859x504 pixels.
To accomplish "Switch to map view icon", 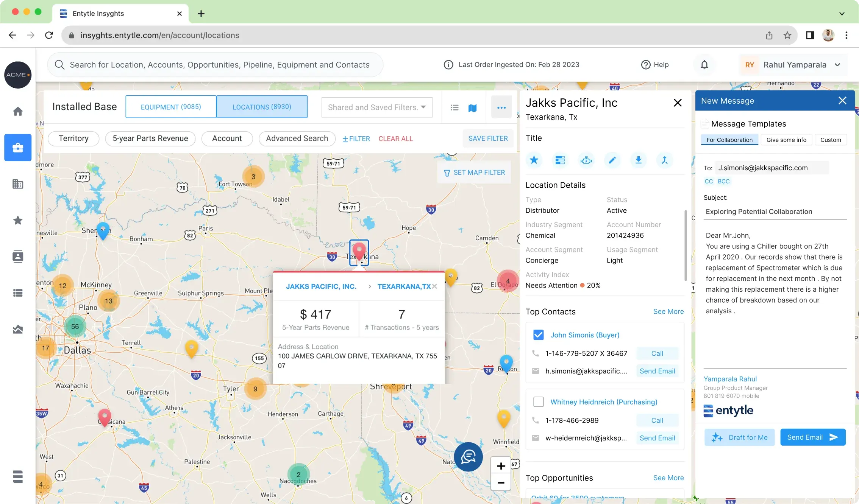I will coord(472,108).
